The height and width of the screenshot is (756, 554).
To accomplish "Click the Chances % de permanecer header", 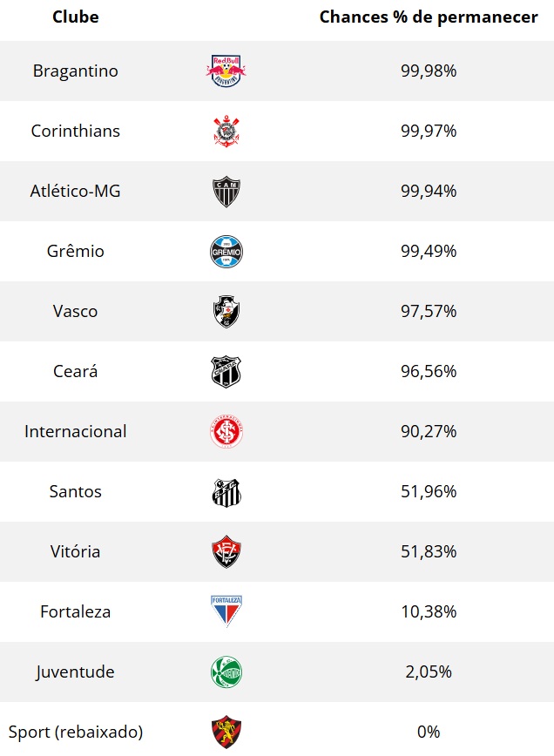I will point(429,17).
